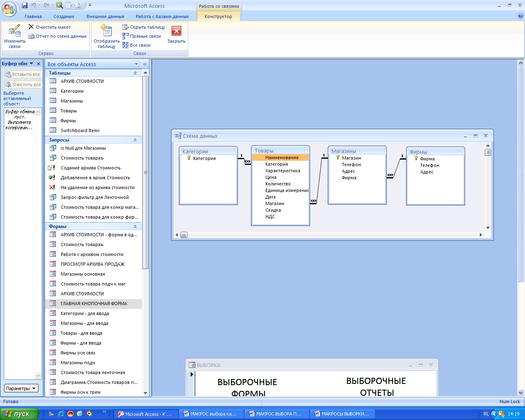This screenshot has width=525, height=420.
Task: Click the Save icon in quick access toolbar
Action: pos(25,5)
